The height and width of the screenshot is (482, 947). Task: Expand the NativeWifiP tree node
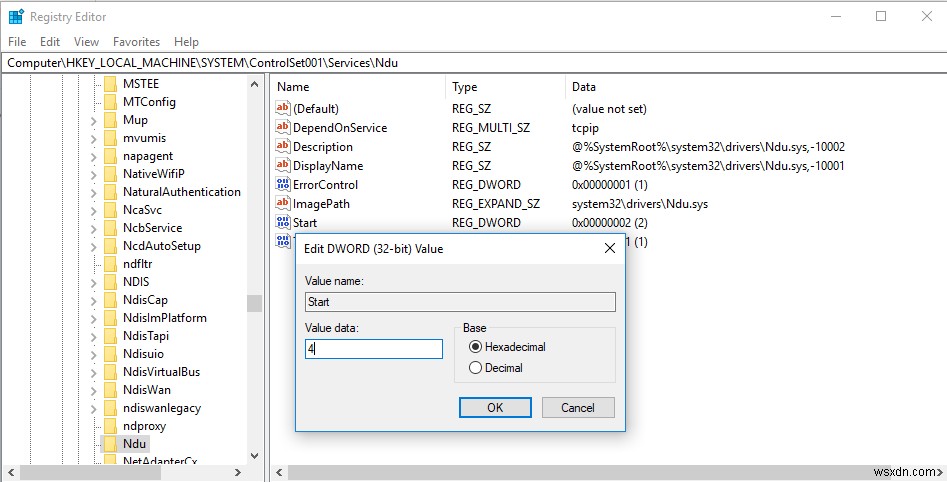pyautogui.click(x=94, y=175)
